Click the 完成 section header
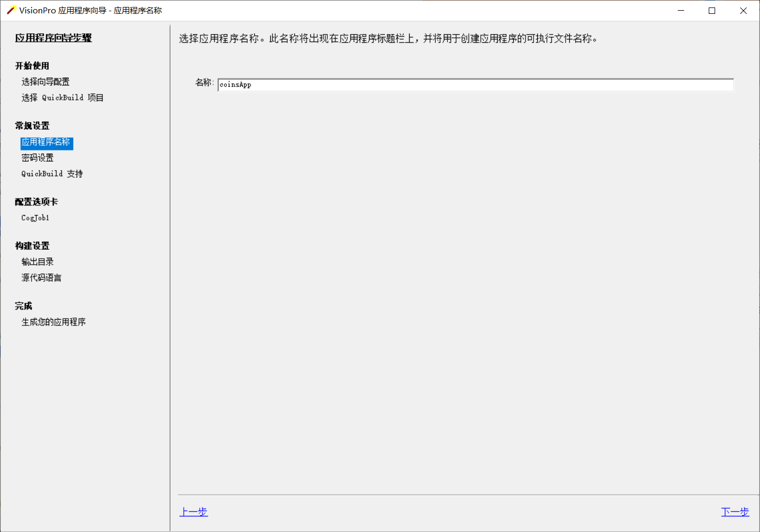Image resolution: width=760 pixels, height=532 pixels. (x=23, y=305)
